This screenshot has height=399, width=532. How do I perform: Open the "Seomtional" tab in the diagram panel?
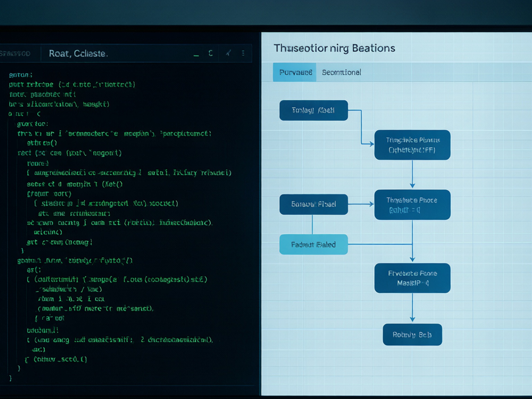click(342, 72)
